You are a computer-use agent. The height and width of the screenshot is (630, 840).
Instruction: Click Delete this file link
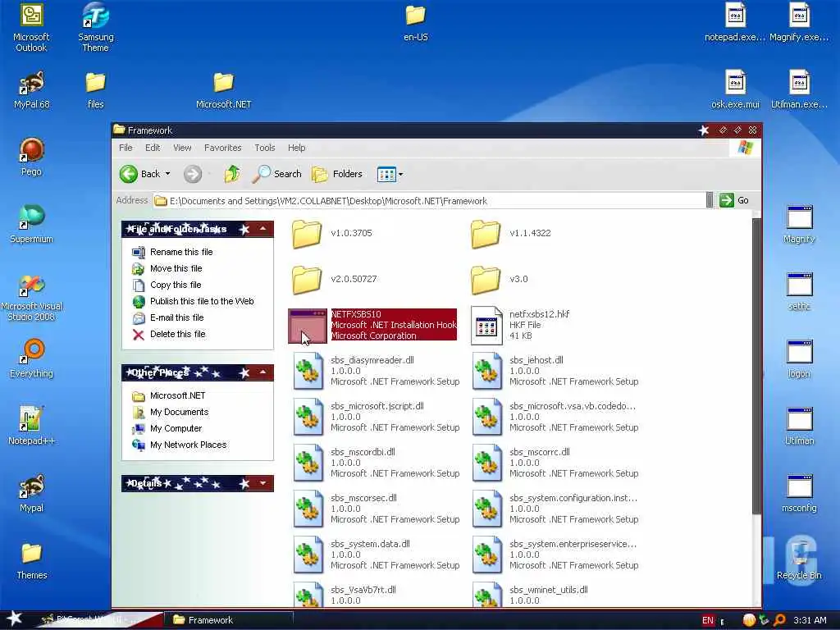pyautogui.click(x=178, y=335)
